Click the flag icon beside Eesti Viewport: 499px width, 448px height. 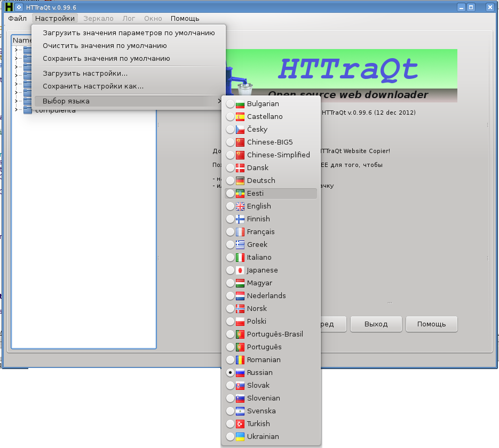click(x=240, y=193)
